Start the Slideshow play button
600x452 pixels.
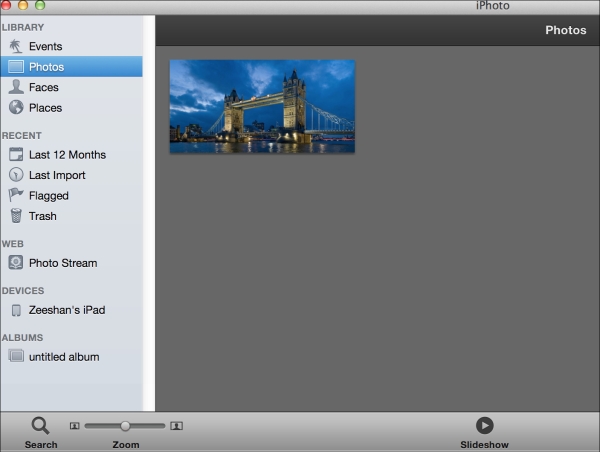coord(484,426)
